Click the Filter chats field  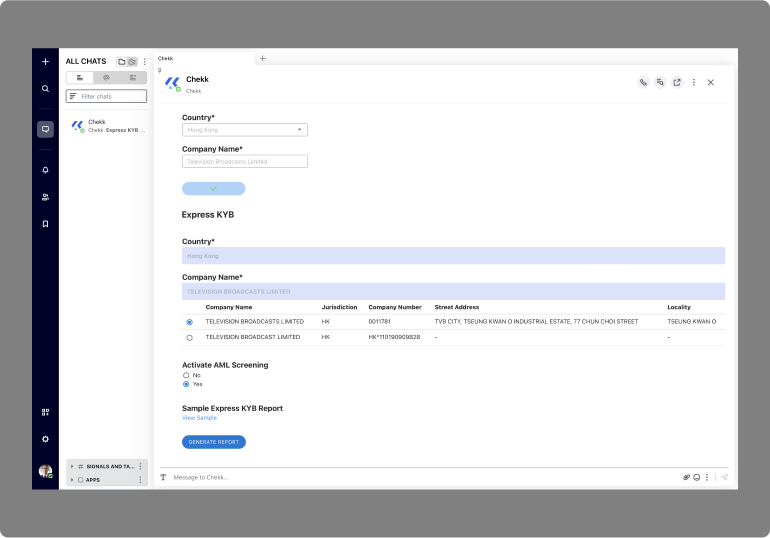(106, 96)
